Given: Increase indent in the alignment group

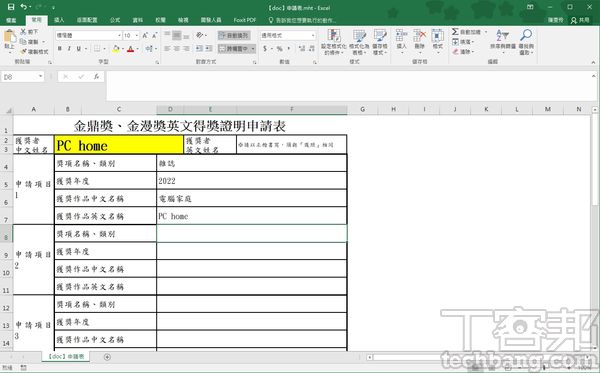Looking at the screenshot, I should (x=209, y=49).
